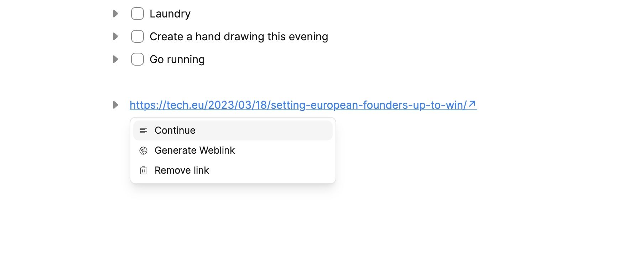Tick the Go running checkbox
The width and height of the screenshot is (644, 261).
click(137, 59)
